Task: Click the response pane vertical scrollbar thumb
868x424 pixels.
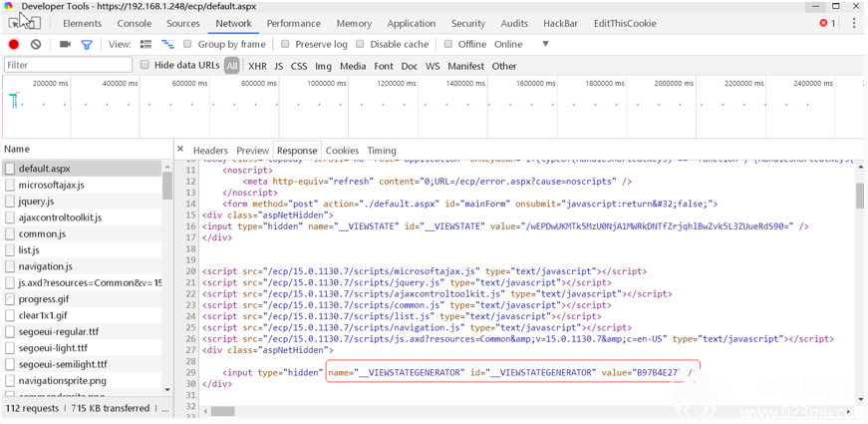Action: point(860,196)
